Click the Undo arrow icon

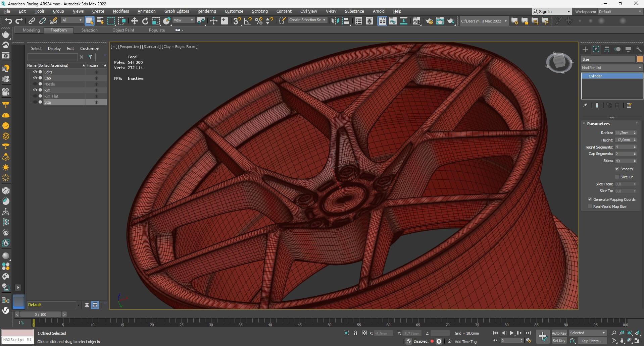[8, 21]
